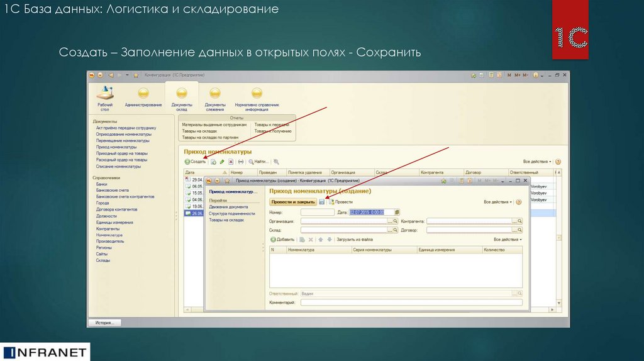Open Перемещение номенклатуры document list

[123, 141]
